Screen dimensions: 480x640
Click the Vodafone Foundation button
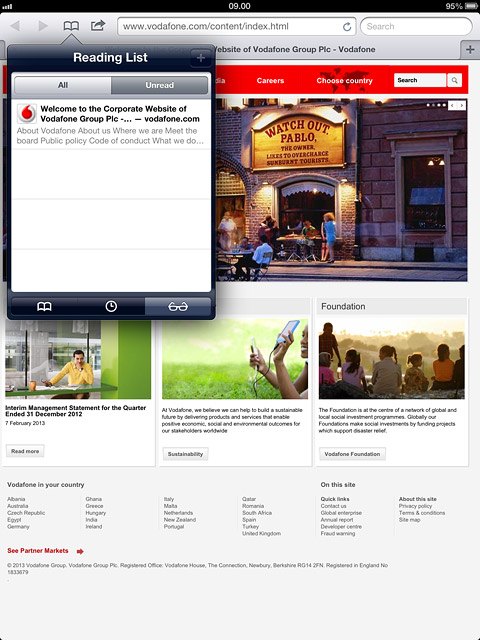click(352, 454)
